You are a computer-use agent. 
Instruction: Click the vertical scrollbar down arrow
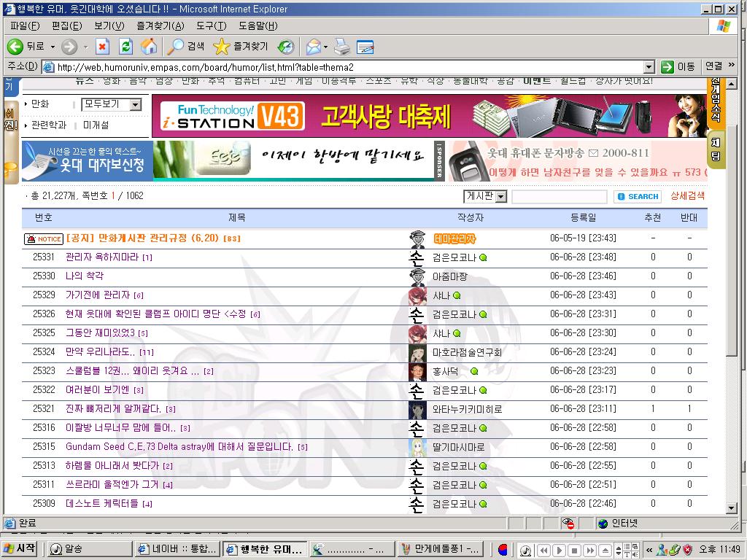(732, 507)
